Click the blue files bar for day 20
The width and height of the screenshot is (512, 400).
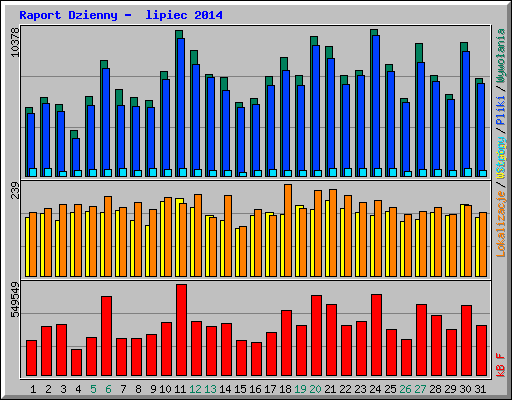coord(316,111)
